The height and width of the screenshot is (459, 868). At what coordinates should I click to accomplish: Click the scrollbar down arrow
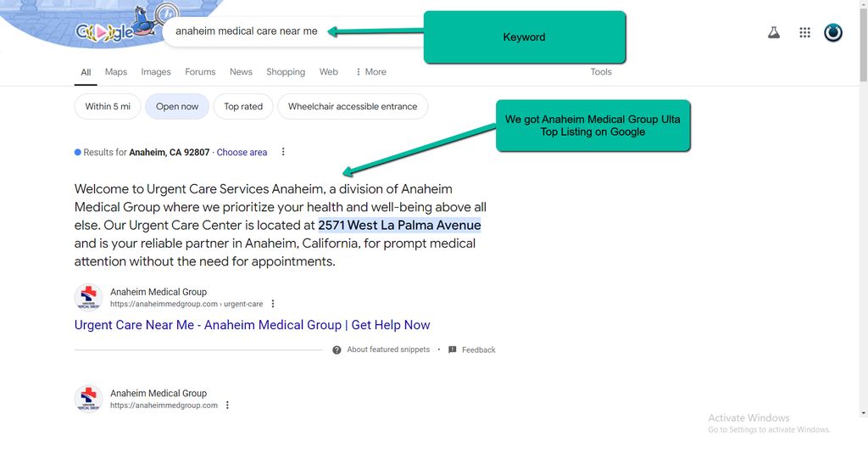[863, 413]
